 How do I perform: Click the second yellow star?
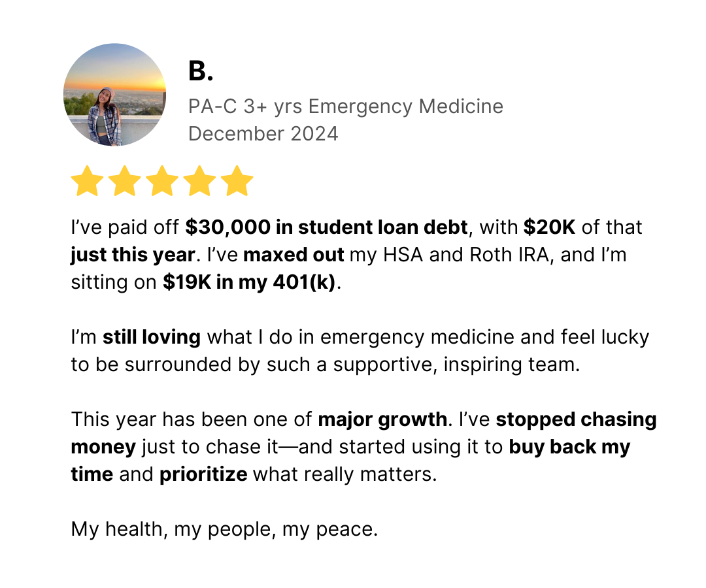coord(125,181)
